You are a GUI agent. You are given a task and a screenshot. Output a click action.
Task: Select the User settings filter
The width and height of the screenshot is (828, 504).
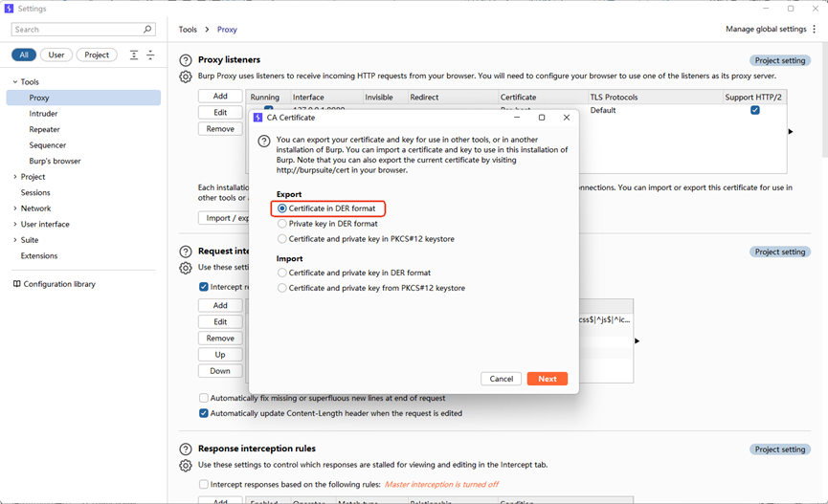(56, 55)
